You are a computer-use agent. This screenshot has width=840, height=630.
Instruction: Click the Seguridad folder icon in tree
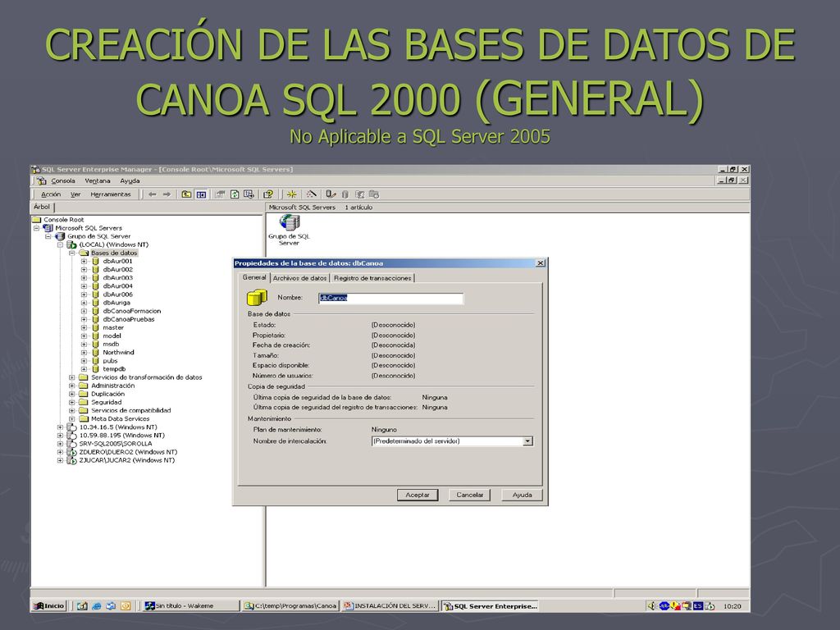pos(84,402)
